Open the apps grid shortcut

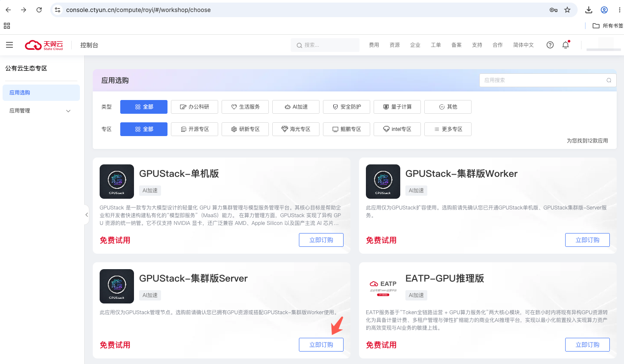tap(7, 26)
